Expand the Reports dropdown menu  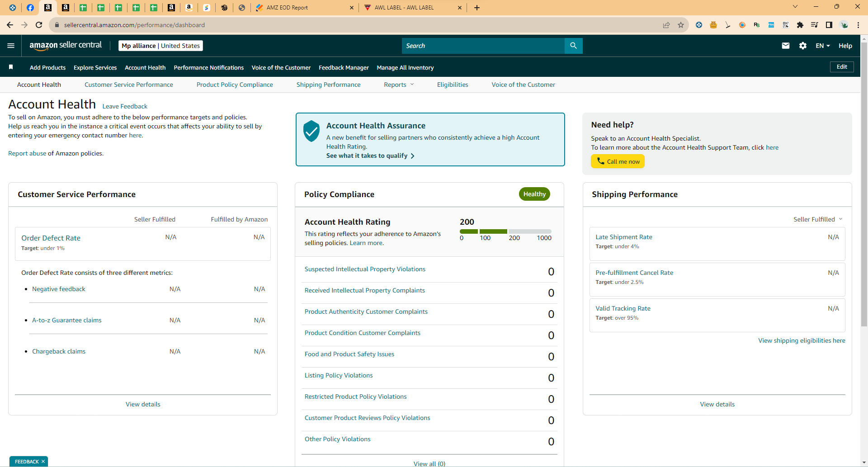pos(399,85)
